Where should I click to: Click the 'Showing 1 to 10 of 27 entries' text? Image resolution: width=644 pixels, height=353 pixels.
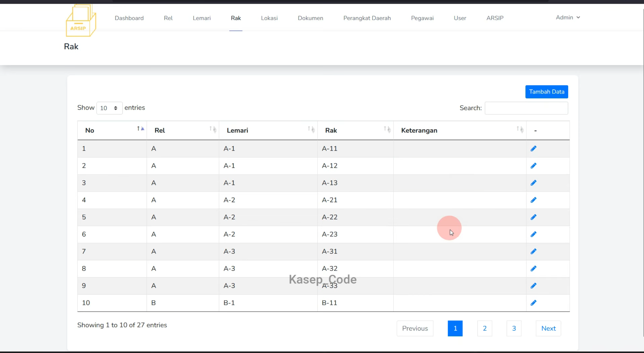point(122,325)
